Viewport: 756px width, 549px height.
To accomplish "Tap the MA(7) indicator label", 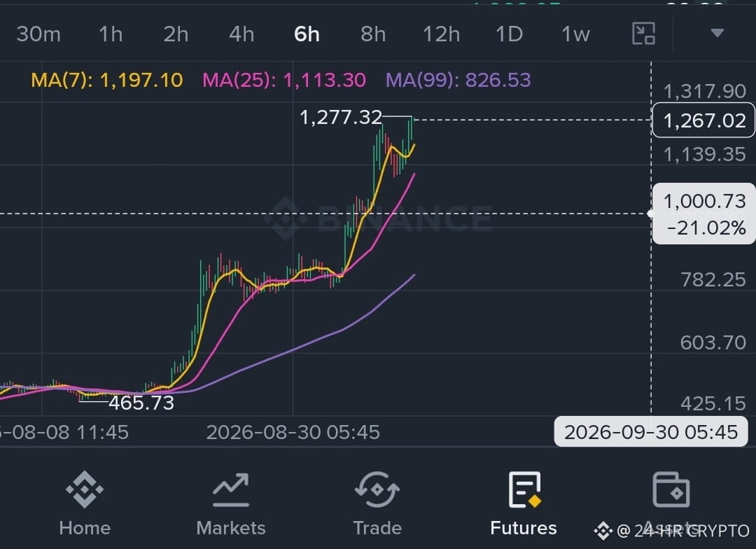I will coord(107,80).
